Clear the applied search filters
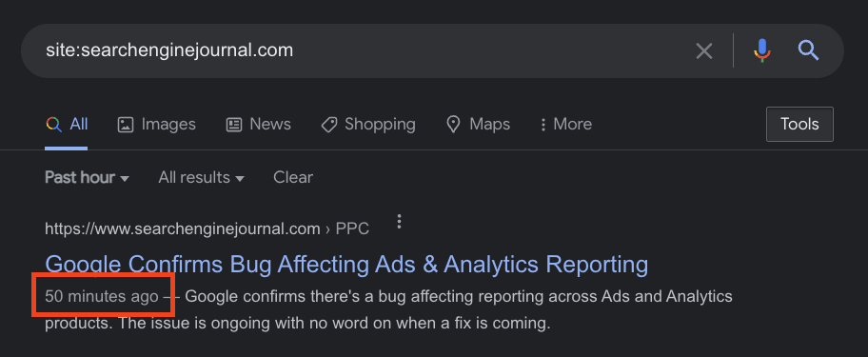 point(293,178)
